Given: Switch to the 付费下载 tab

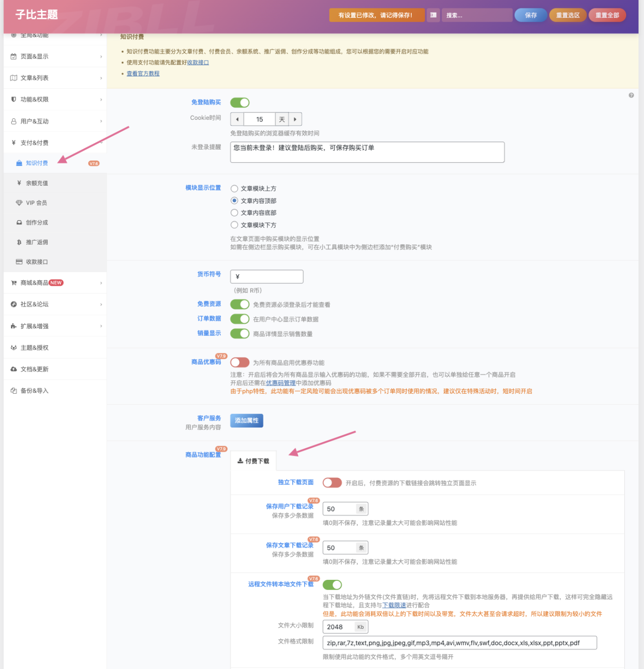Looking at the screenshot, I should click(x=254, y=460).
